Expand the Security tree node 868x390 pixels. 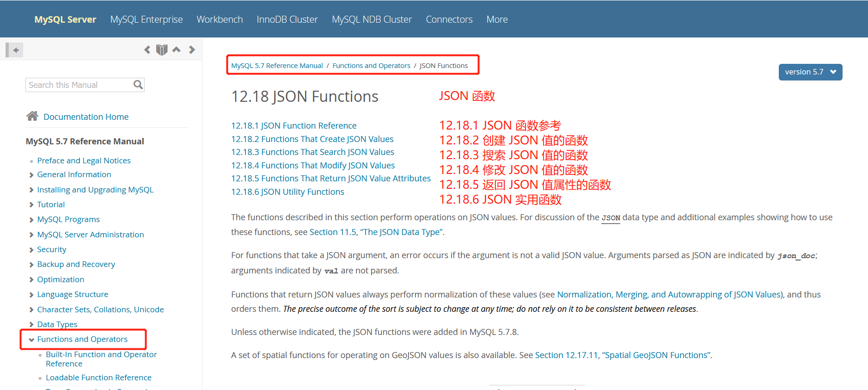[x=31, y=250]
